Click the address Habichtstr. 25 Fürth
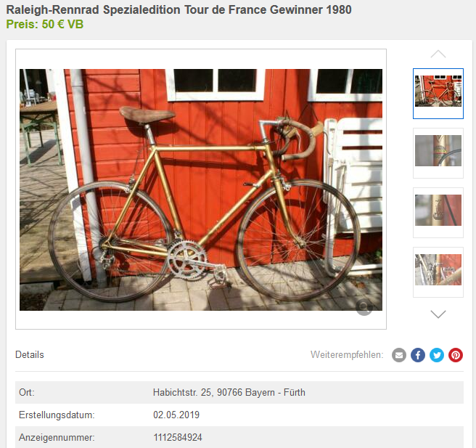 (x=229, y=392)
